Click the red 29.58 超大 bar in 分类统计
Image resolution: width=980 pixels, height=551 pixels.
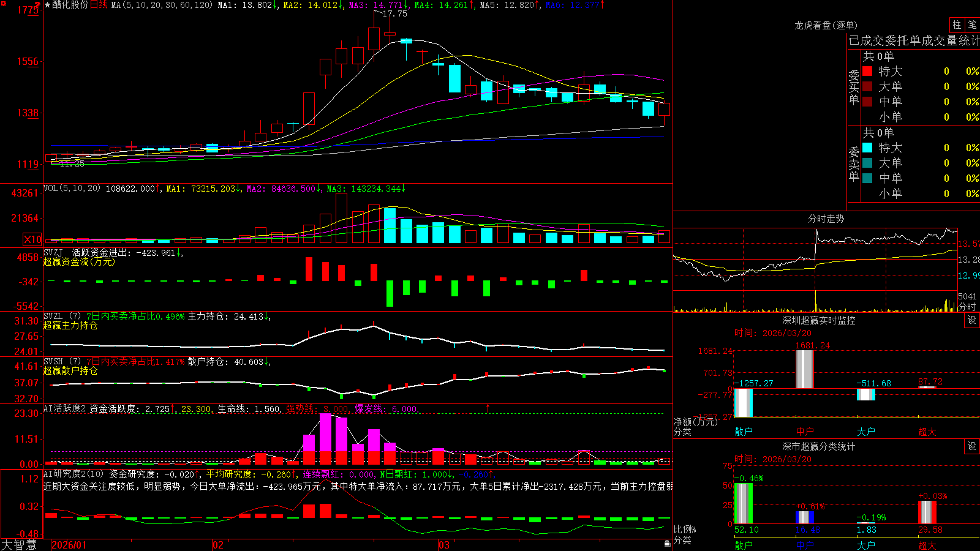[x=927, y=512]
